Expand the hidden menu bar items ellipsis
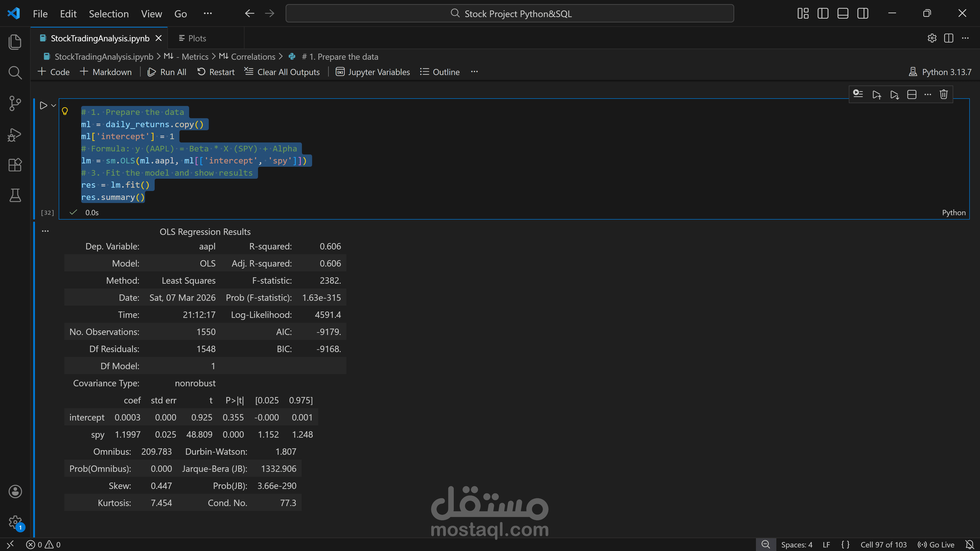 208,14
